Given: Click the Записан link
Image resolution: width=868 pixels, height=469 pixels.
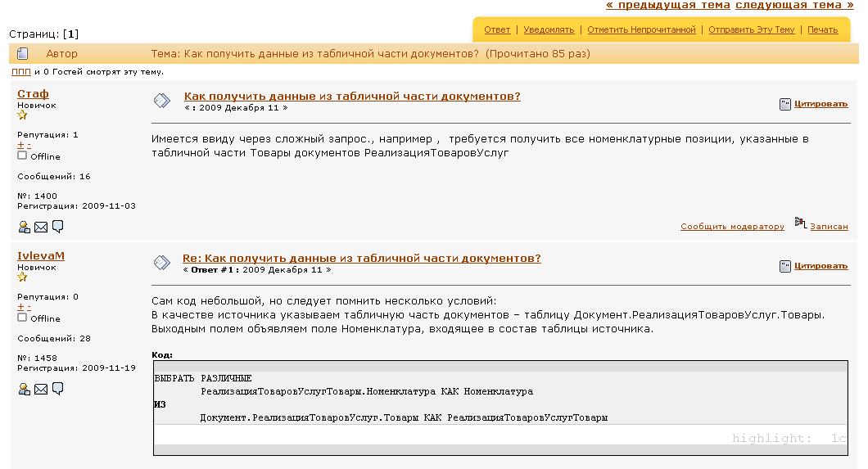Looking at the screenshot, I should (829, 226).
